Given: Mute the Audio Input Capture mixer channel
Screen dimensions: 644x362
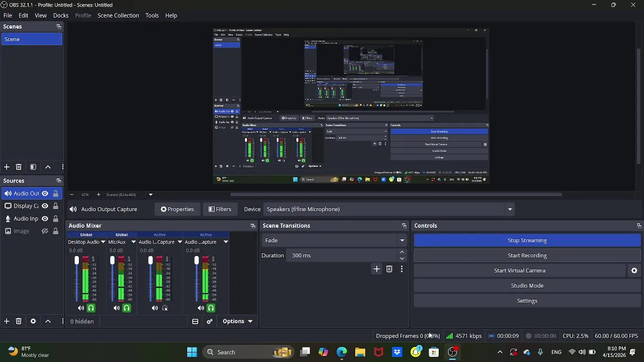Looking at the screenshot, I should (x=154, y=308).
